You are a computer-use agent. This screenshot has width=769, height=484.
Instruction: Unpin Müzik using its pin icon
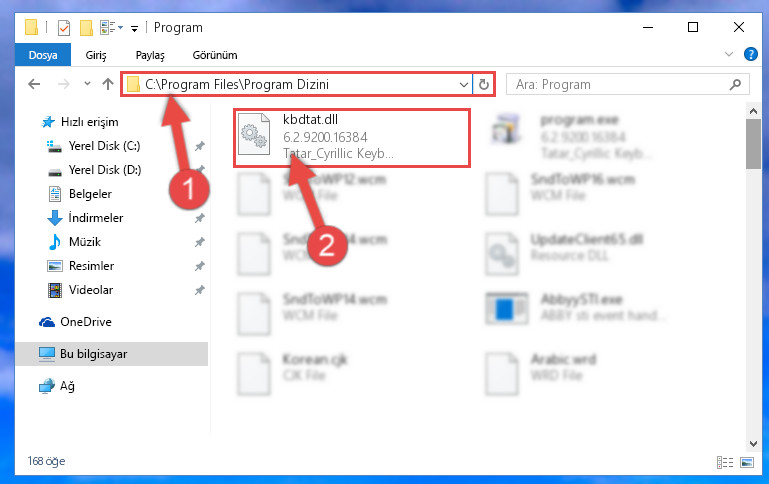tap(200, 242)
